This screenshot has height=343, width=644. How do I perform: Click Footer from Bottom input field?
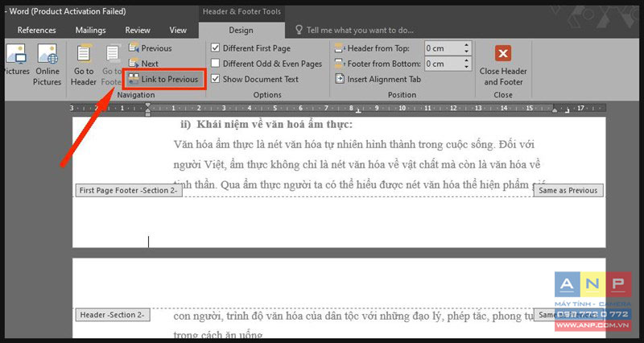click(444, 64)
